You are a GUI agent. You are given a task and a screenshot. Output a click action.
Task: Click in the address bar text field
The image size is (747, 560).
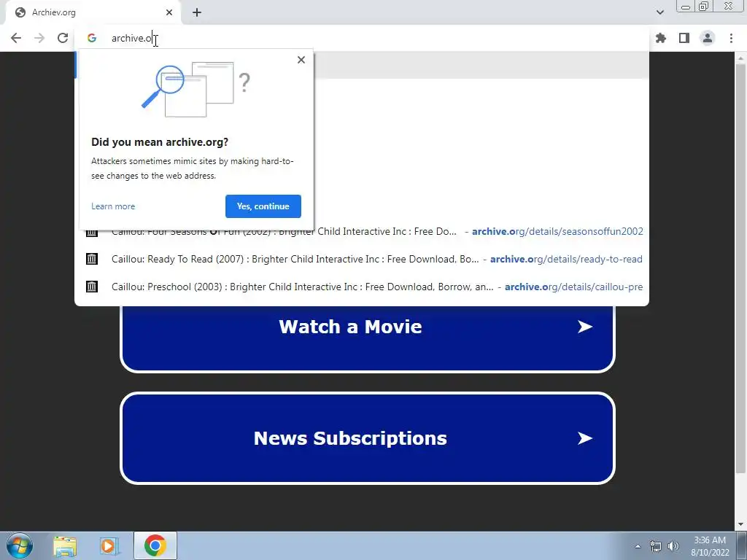pyautogui.click(x=362, y=38)
